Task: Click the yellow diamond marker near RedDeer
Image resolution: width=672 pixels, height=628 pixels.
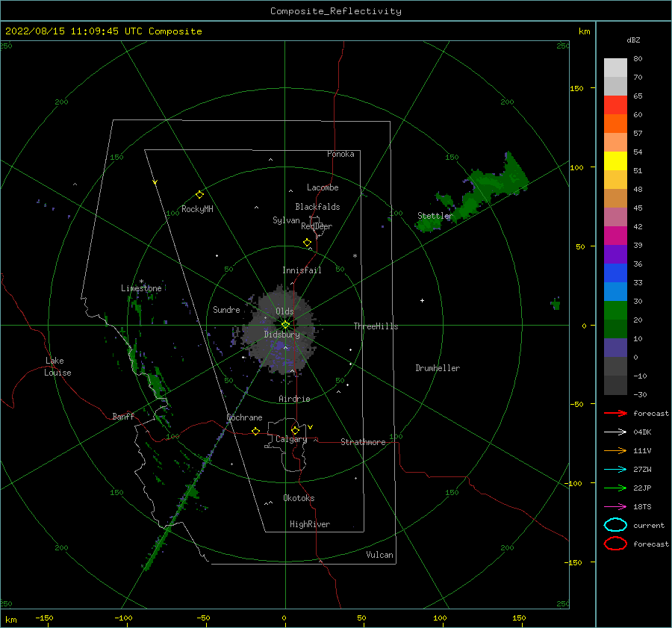Action: coord(308,243)
